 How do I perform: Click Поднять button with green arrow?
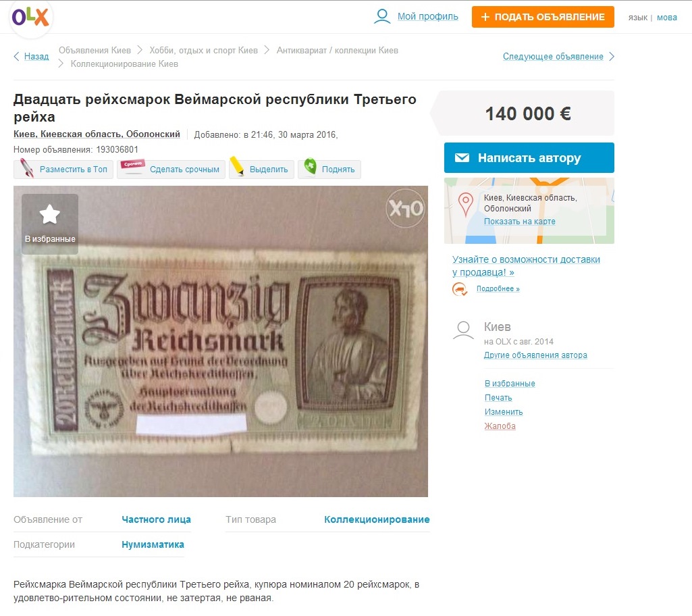(329, 170)
